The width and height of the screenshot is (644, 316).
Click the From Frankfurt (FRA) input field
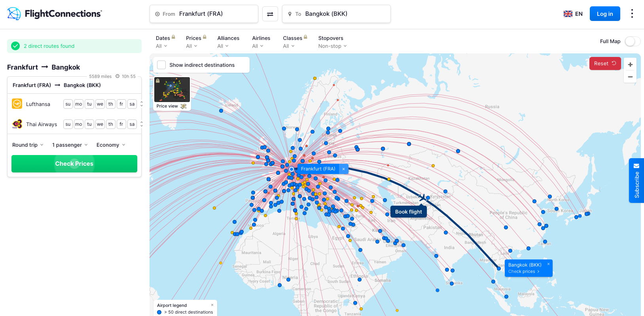click(x=204, y=14)
